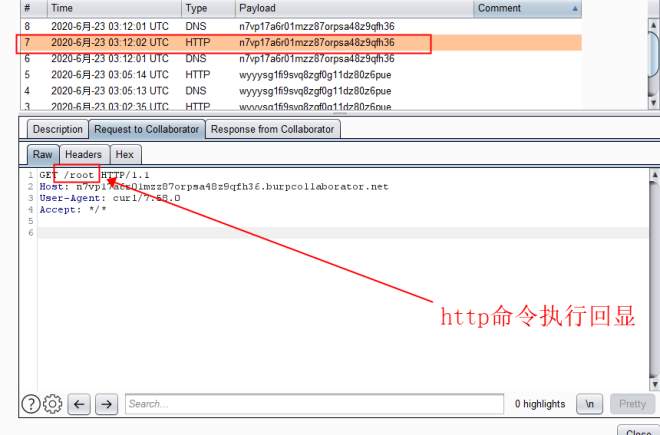Sort interactions by Type column header

tap(205, 8)
